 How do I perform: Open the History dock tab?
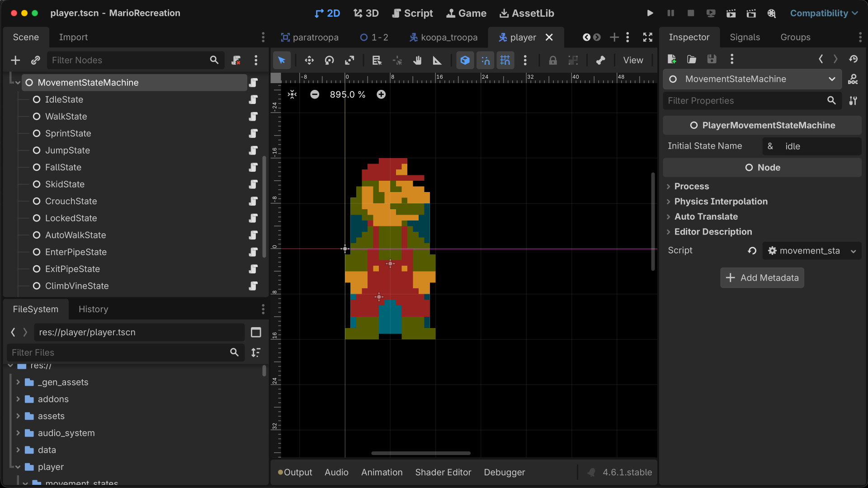[93, 309]
